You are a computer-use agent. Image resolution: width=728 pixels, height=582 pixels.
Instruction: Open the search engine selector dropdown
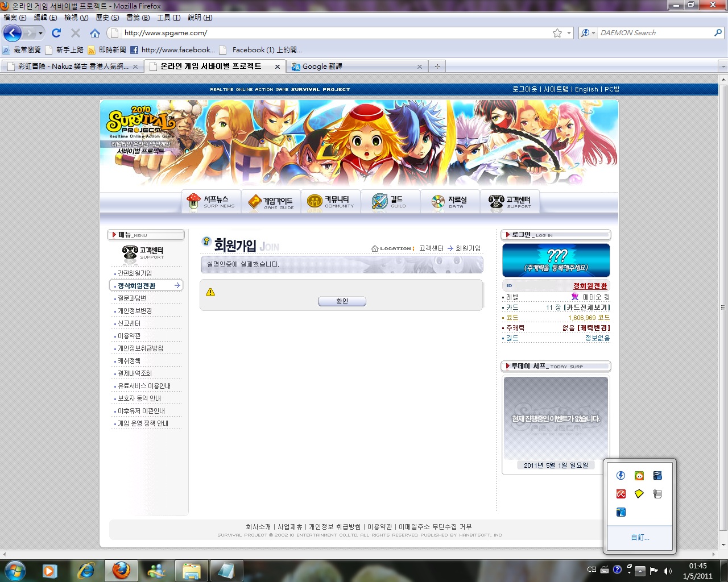tap(588, 33)
